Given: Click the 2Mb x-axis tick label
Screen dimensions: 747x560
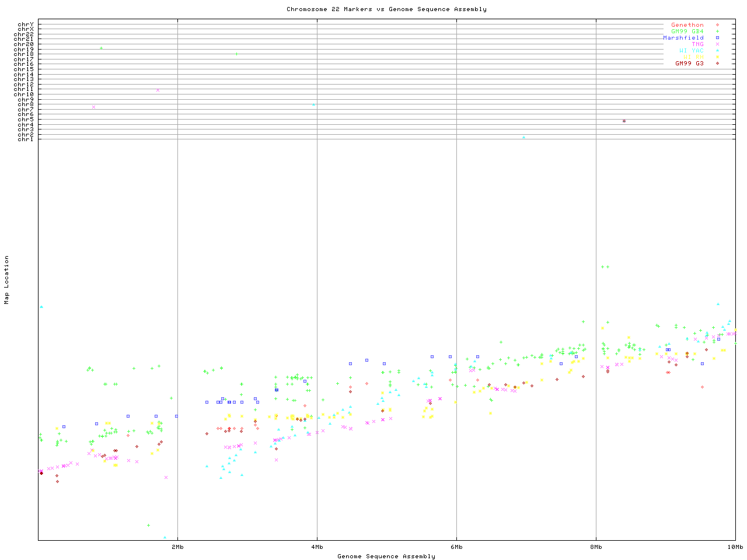Looking at the screenshot, I should click(x=177, y=547).
